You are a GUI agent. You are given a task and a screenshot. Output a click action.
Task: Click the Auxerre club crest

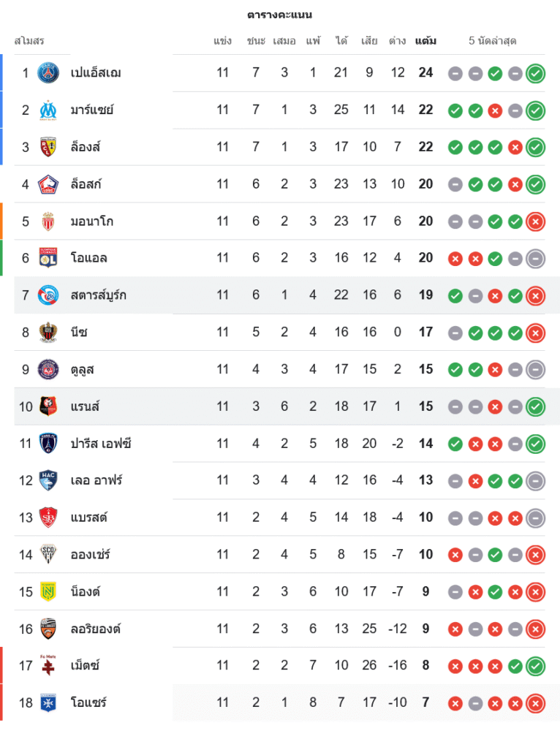[x=48, y=702]
